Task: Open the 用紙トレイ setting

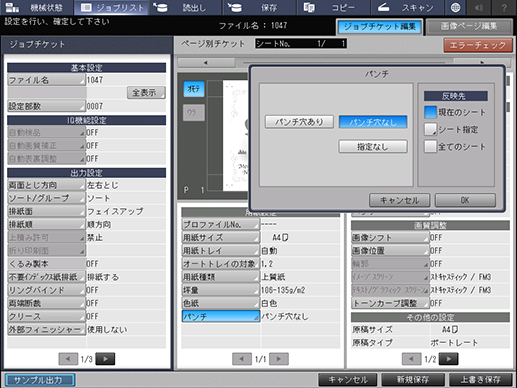Action: [x=220, y=251]
